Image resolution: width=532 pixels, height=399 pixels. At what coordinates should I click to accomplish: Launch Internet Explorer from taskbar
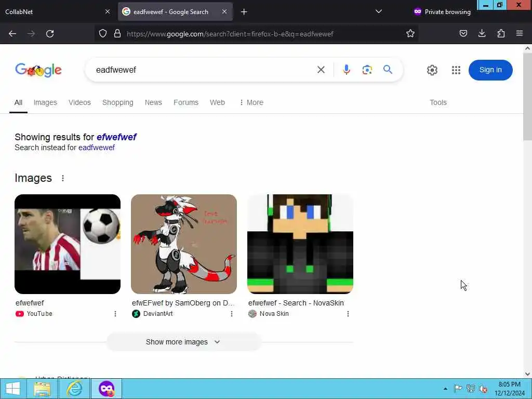74,389
